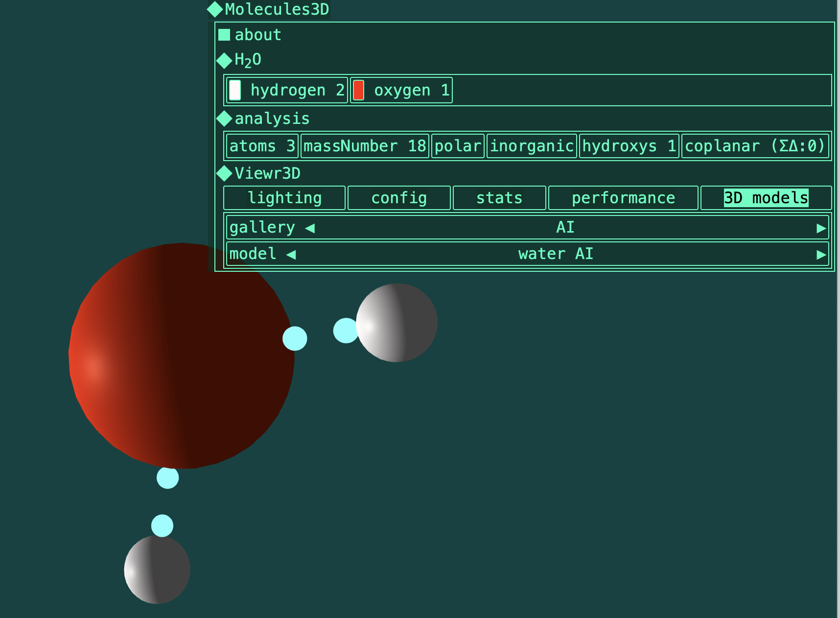Select the oxygen 1 element entry

click(401, 90)
